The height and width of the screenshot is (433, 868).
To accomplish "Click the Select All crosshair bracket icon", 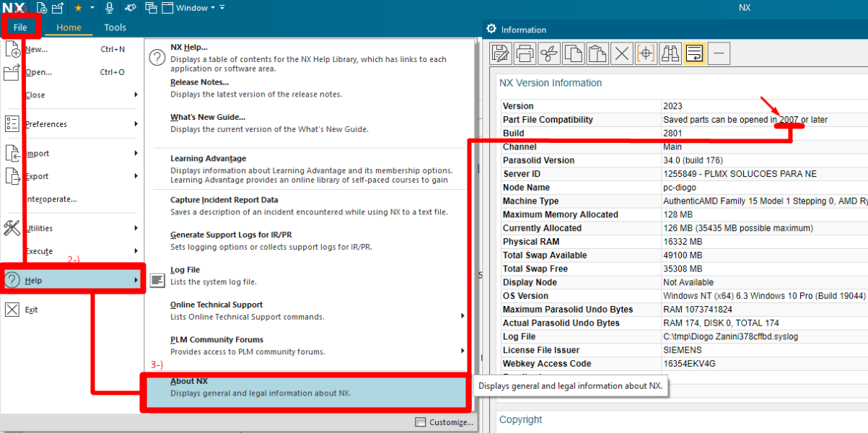I will pos(646,53).
